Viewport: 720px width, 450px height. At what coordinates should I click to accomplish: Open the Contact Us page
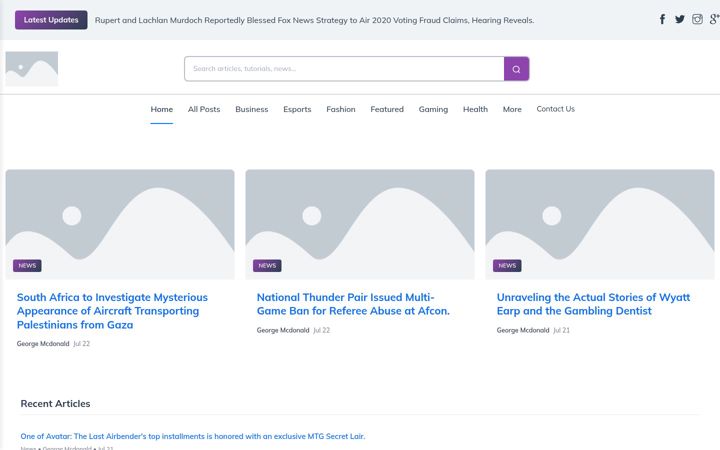click(x=556, y=109)
